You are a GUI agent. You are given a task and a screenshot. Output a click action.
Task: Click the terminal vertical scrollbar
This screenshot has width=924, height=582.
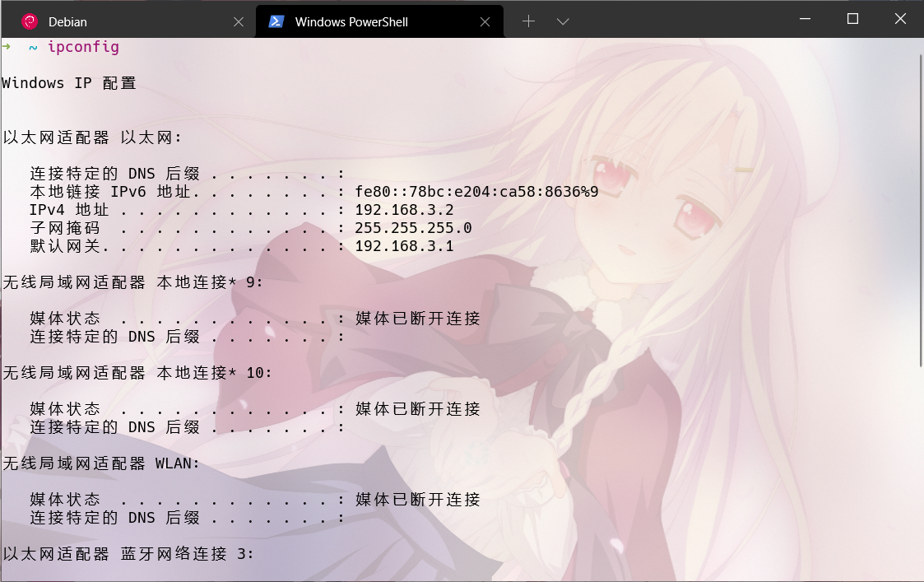tap(921, 211)
